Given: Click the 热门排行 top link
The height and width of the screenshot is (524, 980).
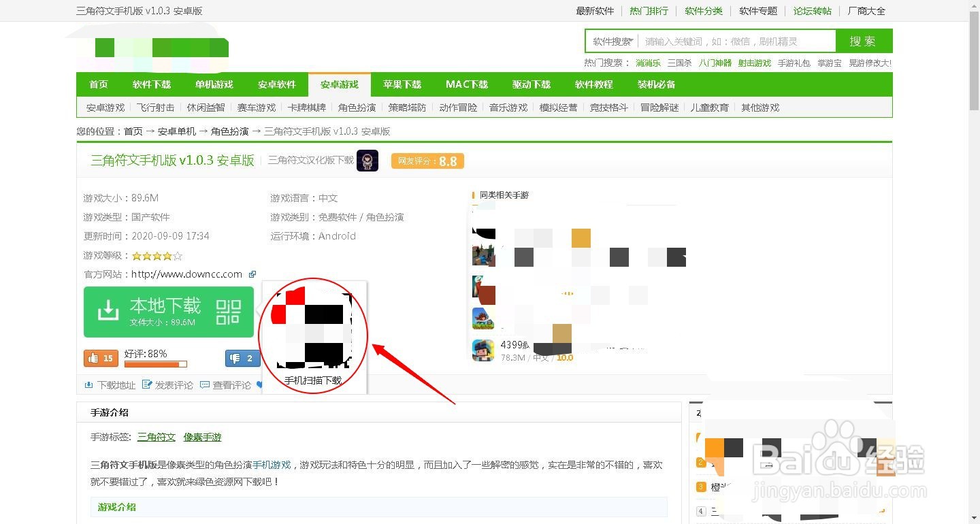Looking at the screenshot, I should click(x=649, y=11).
